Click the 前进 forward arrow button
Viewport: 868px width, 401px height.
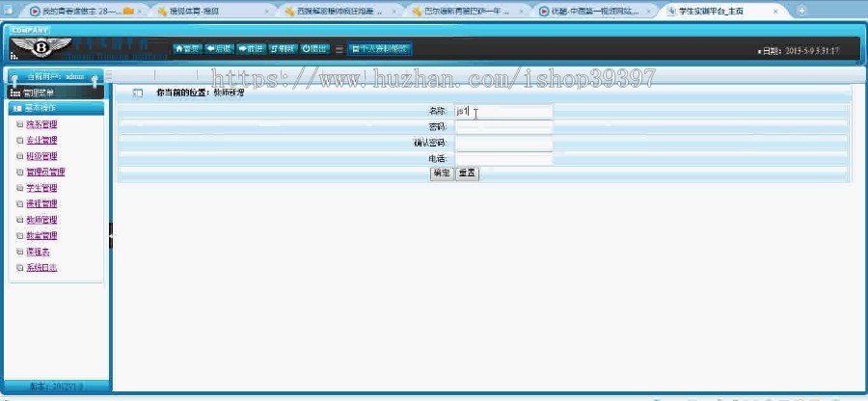tap(251, 48)
